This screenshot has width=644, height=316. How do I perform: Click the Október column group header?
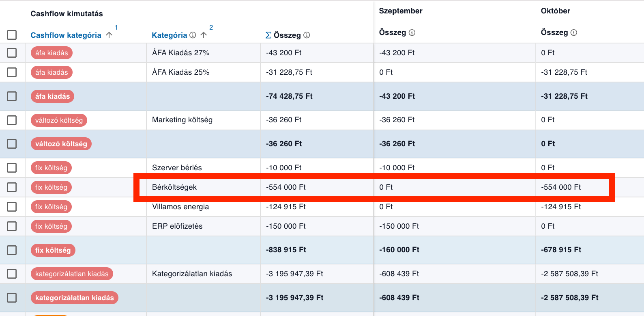pos(556,11)
